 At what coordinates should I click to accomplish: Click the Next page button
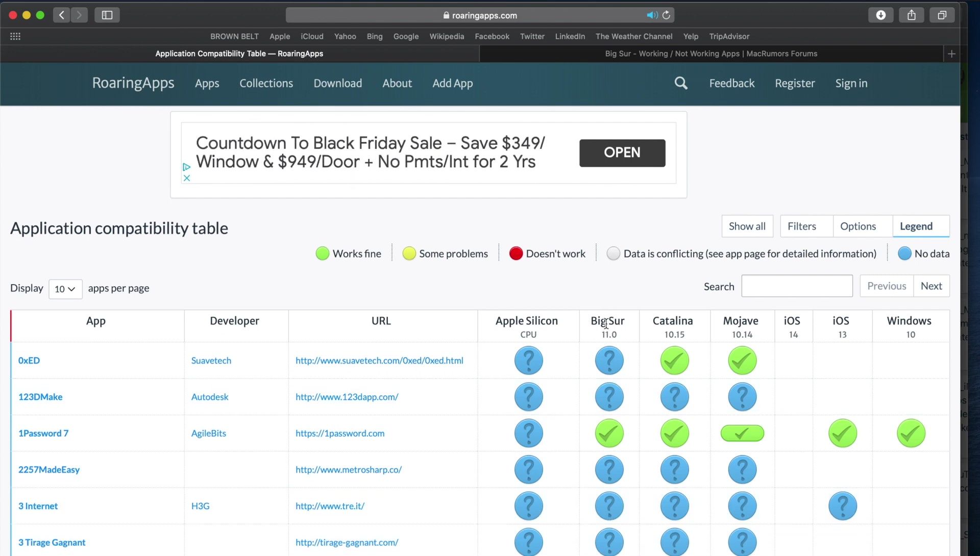point(932,286)
